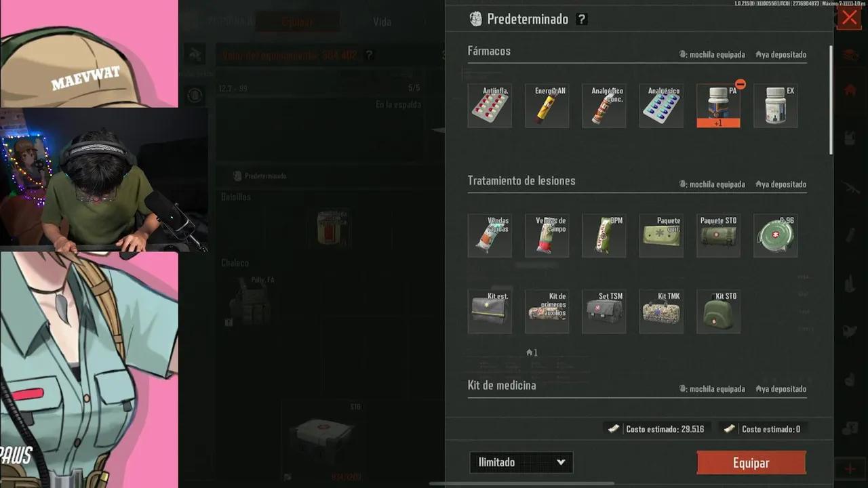This screenshot has width=868, height=488.
Task: Select the Paquete STO medical pack
Action: pyautogui.click(x=718, y=235)
